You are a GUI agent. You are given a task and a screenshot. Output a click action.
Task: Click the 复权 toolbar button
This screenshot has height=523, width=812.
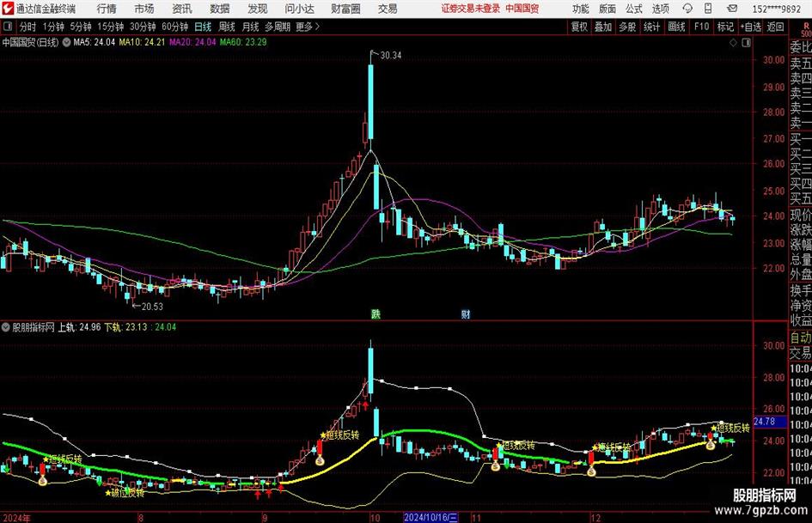coord(579,27)
